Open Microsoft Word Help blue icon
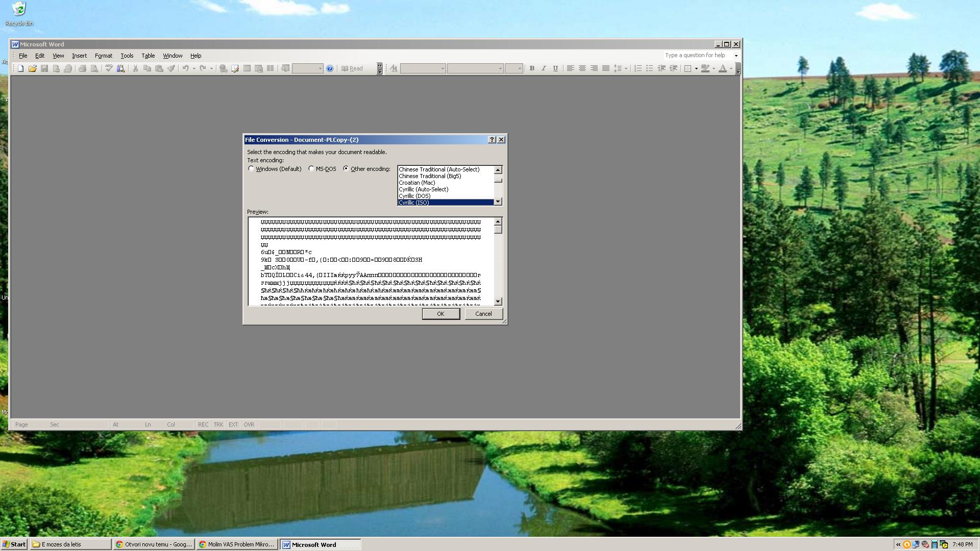 pyautogui.click(x=330, y=68)
